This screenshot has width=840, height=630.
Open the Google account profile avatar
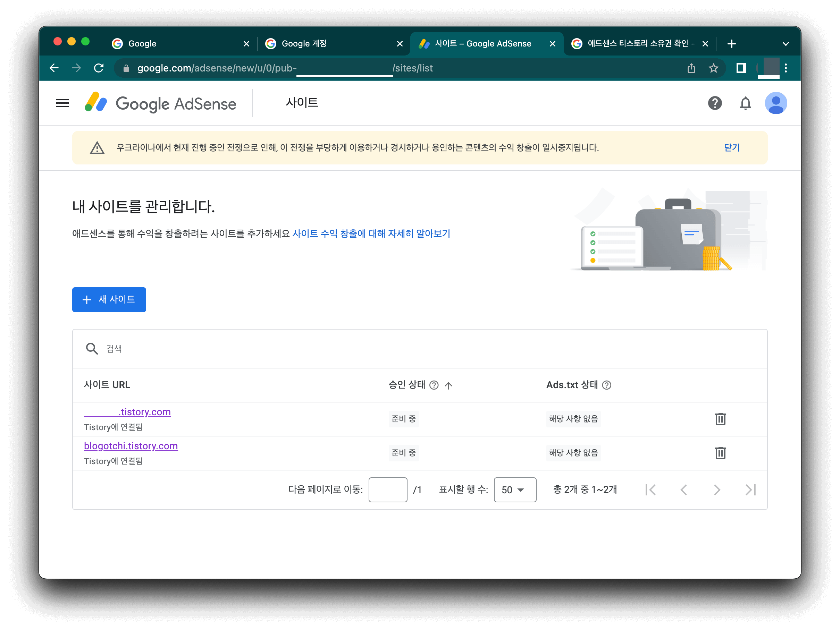(776, 103)
